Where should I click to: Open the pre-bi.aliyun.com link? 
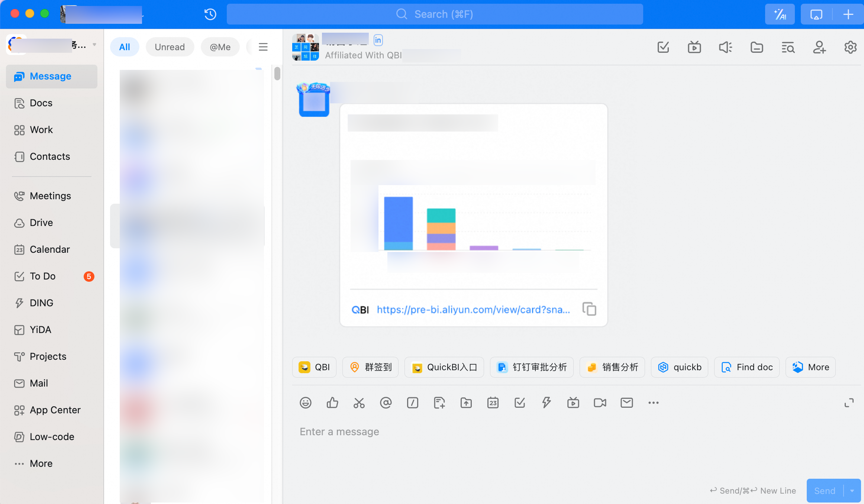tap(473, 310)
